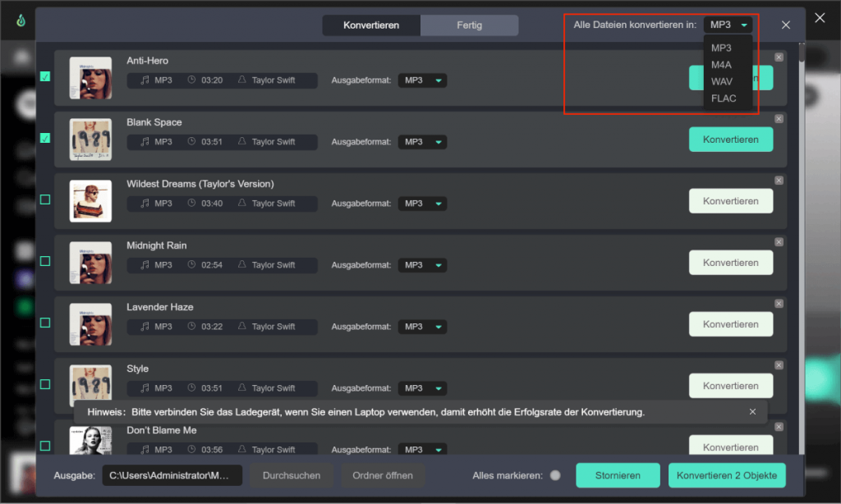The image size is (841, 504).
Task: Open Ausgabeformat dropdown for Anti-Hero
Action: coord(422,80)
